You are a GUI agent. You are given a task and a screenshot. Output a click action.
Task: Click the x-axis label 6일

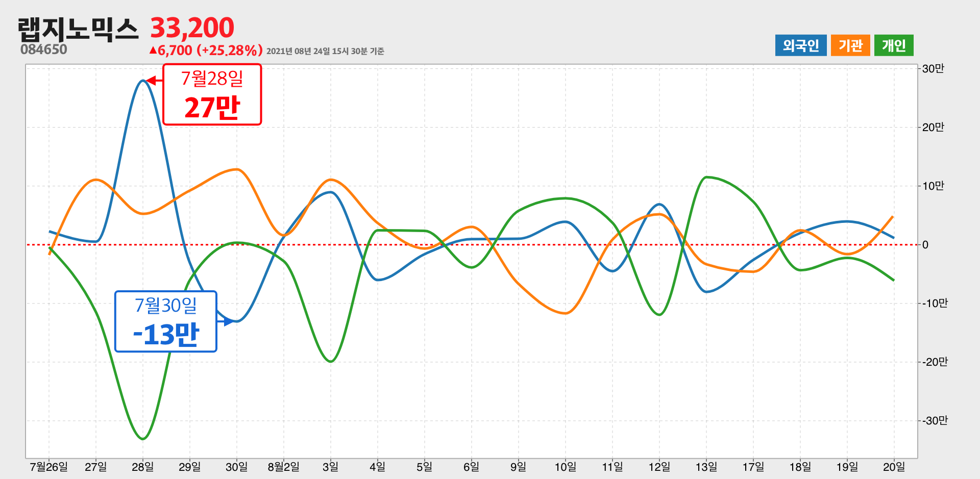click(472, 467)
